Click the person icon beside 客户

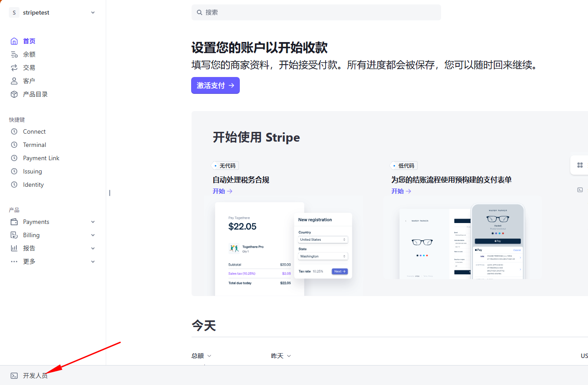(14, 81)
